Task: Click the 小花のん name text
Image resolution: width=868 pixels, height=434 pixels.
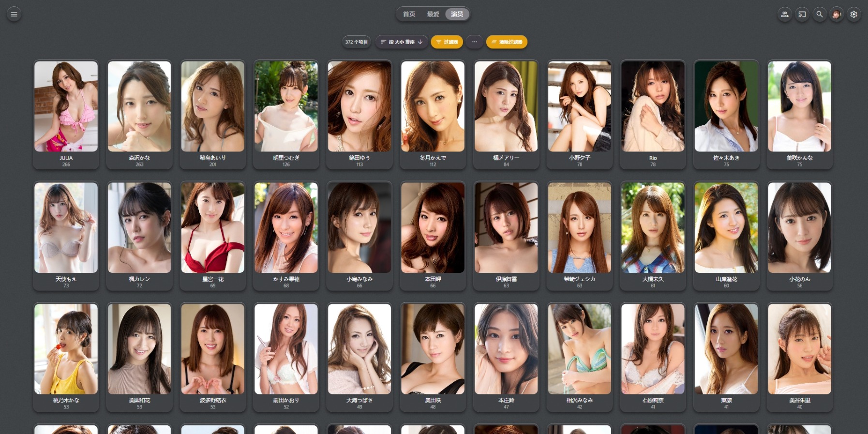Action: [x=800, y=279]
